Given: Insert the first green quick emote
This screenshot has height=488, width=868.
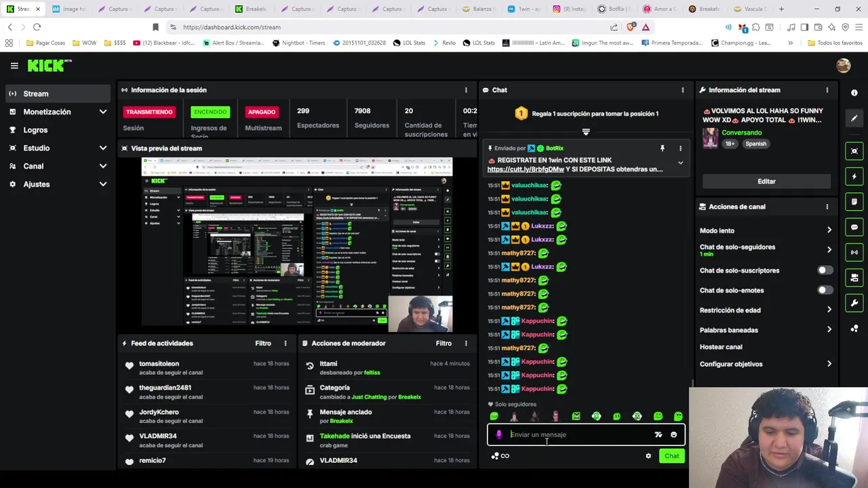Looking at the screenshot, I should click(x=494, y=416).
